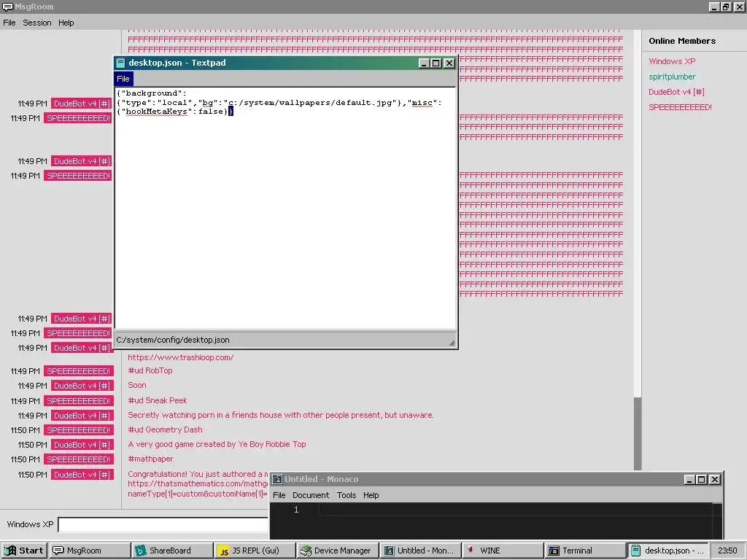Screen dimensions: 747x560
Task: Close the desktop.json Textpad window
Action: pyautogui.click(x=449, y=63)
